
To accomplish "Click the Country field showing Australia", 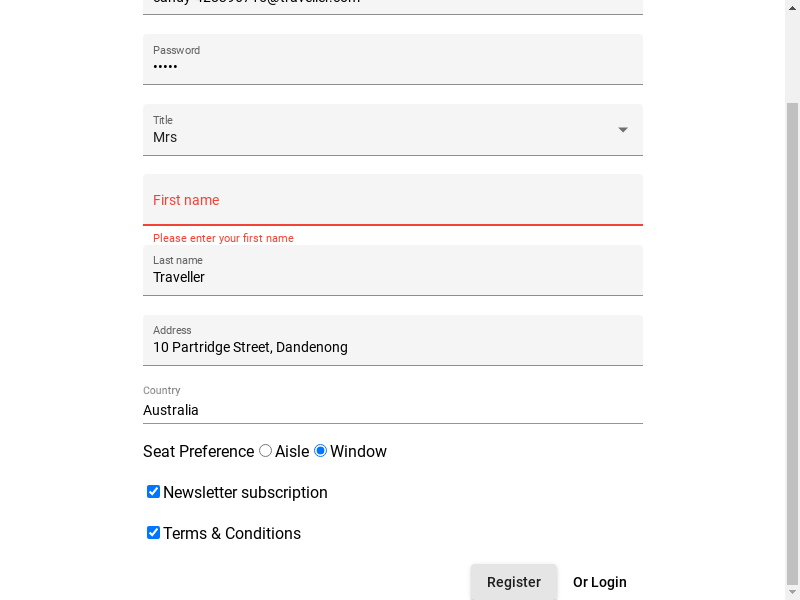I will pos(392,410).
